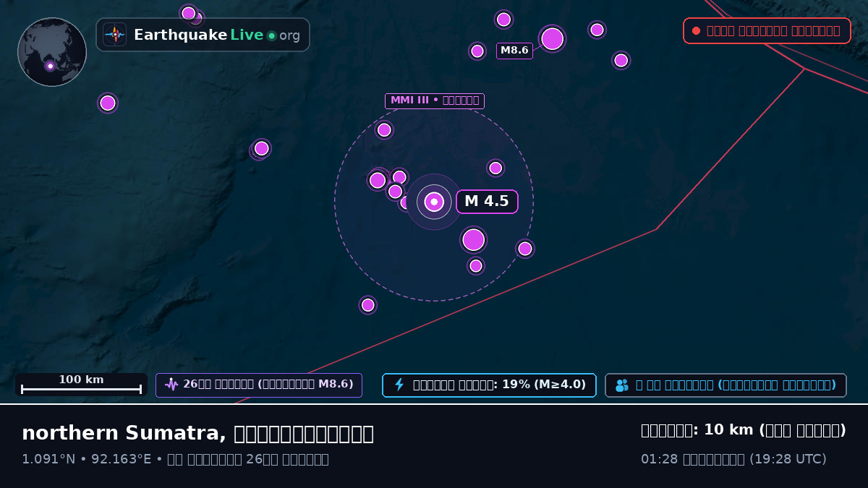The width and height of the screenshot is (868, 488).
Task: Click the isolated marker below the globe minimap
Action: [108, 103]
